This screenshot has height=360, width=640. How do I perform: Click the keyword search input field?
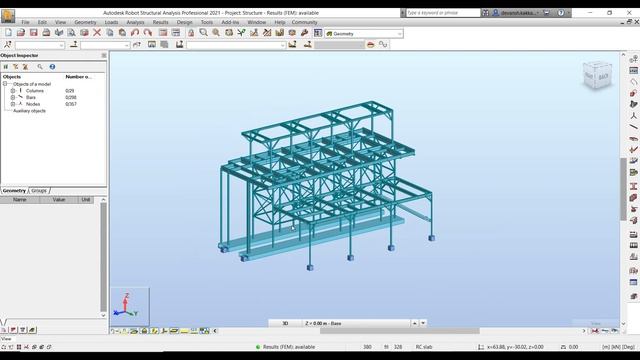tap(443, 13)
